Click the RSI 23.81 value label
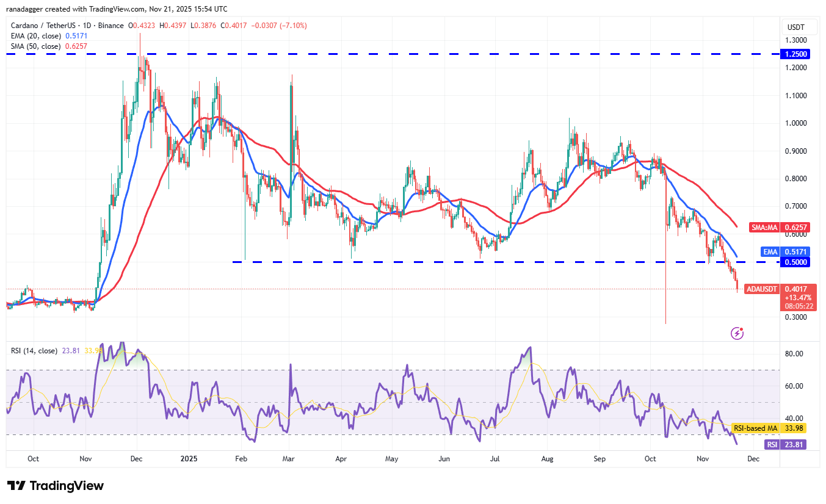The image size is (826, 504). [x=784, y=444]
